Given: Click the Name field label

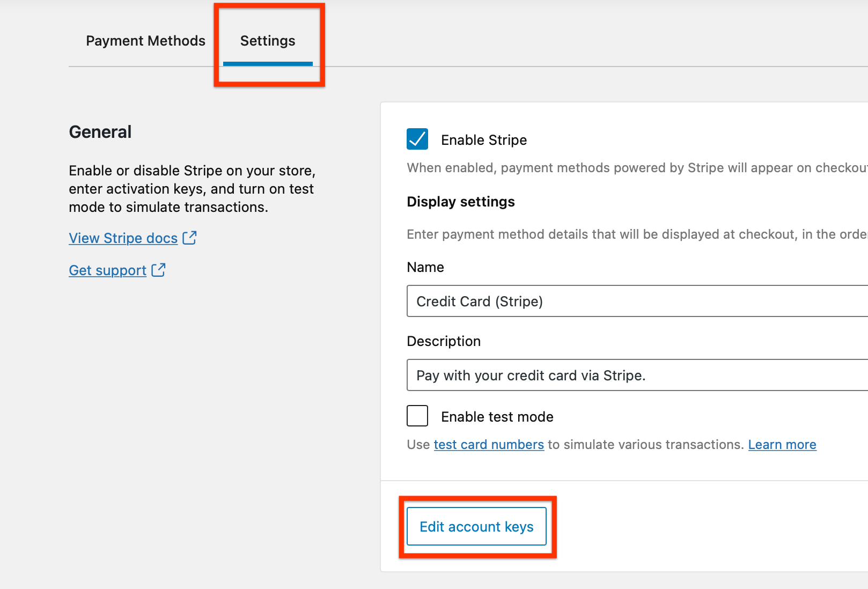Looking at the screenshot, I should pyautogui.click(x=425, y=267).
